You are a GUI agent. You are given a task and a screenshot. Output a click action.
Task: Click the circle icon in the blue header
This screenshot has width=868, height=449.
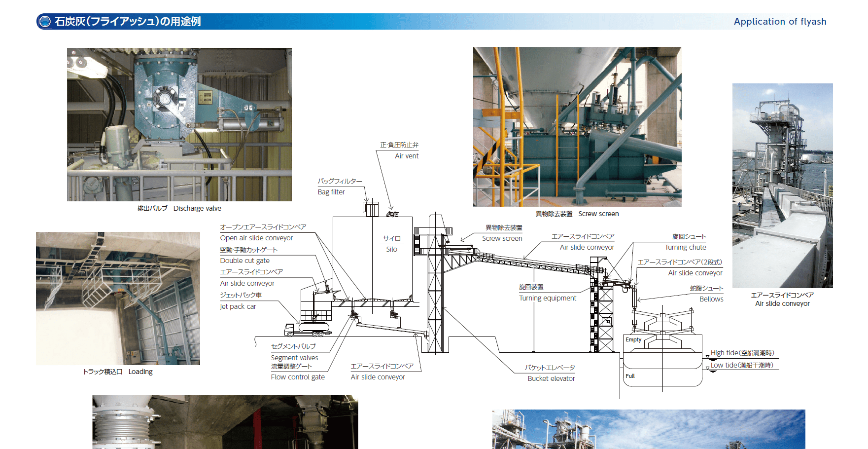pos(45,21)
